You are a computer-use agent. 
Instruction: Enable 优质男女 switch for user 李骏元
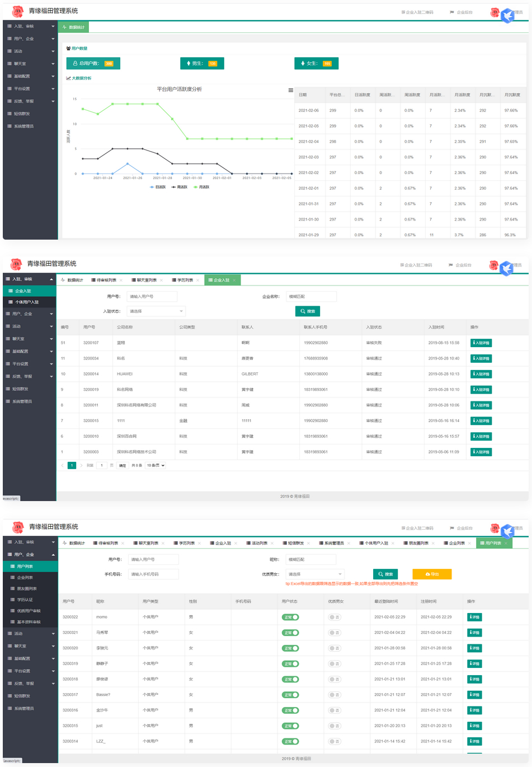point(335,648)
